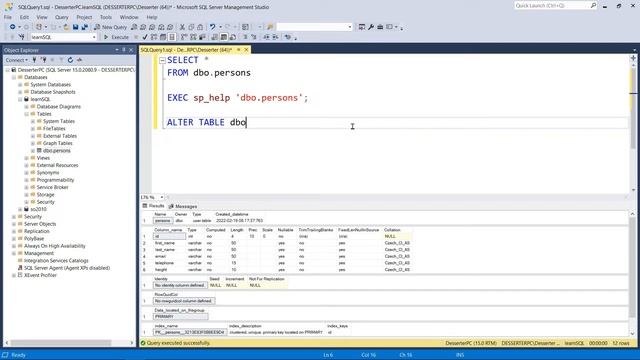Select the Server Objects node
The image size is (640, 360).
tap(40, 224)
